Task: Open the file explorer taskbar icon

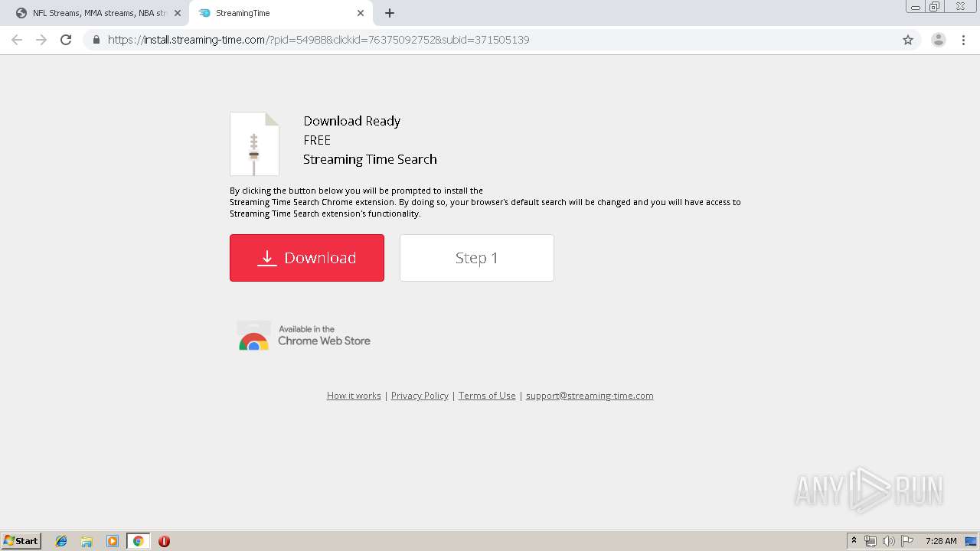Action: 87,541
